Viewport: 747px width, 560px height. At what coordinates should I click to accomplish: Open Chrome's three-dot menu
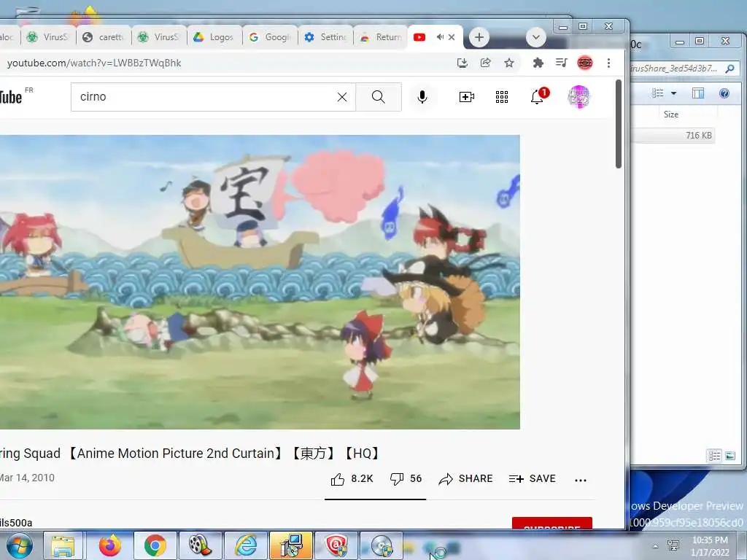pyautogui.click(x=608, y=63)
